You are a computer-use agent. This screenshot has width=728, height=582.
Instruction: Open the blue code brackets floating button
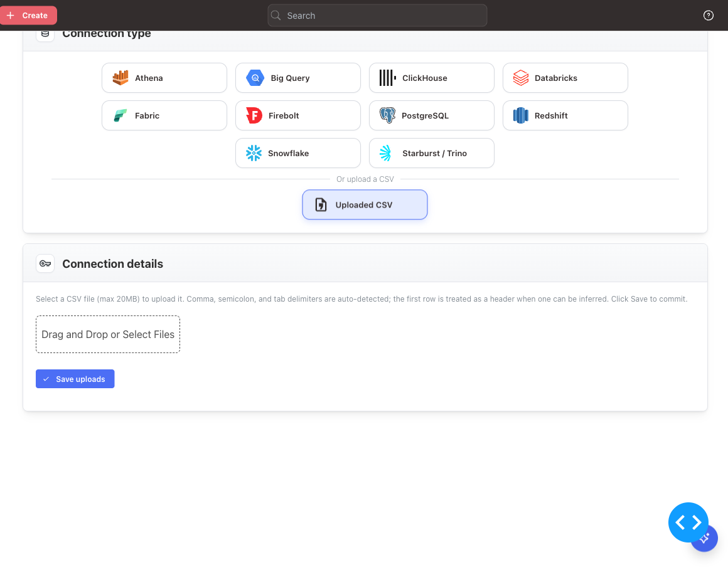pyautogui.click(x=688, y=522)
